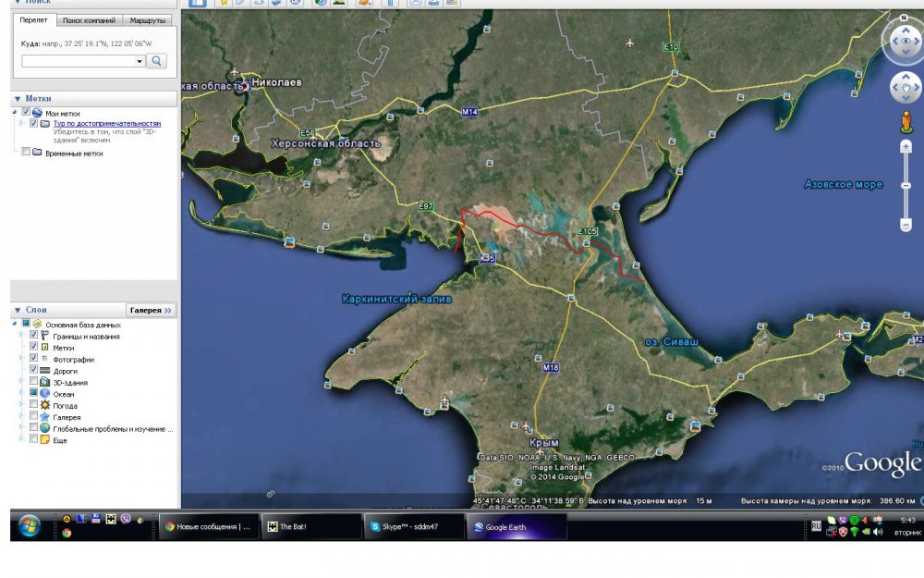
Task: Open the Тур по достопримечательностям link
Action: coord(106,123)
